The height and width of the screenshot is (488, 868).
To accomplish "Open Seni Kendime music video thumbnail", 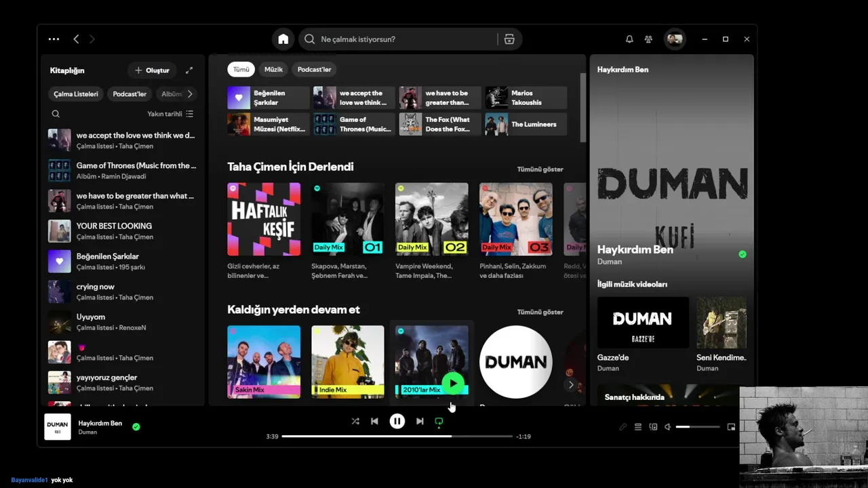I will pos(722,323).
